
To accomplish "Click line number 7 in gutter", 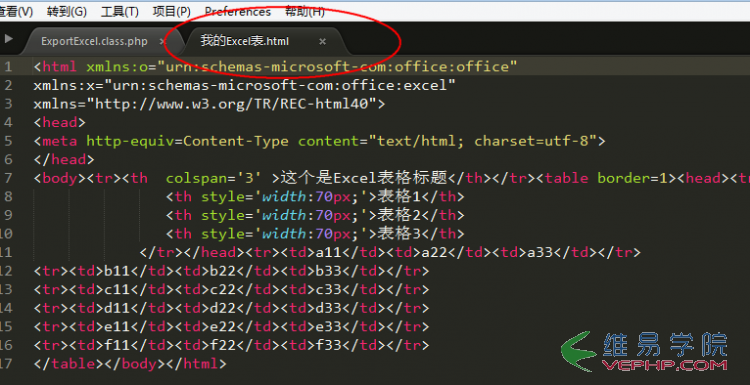I will pos(8,178).
